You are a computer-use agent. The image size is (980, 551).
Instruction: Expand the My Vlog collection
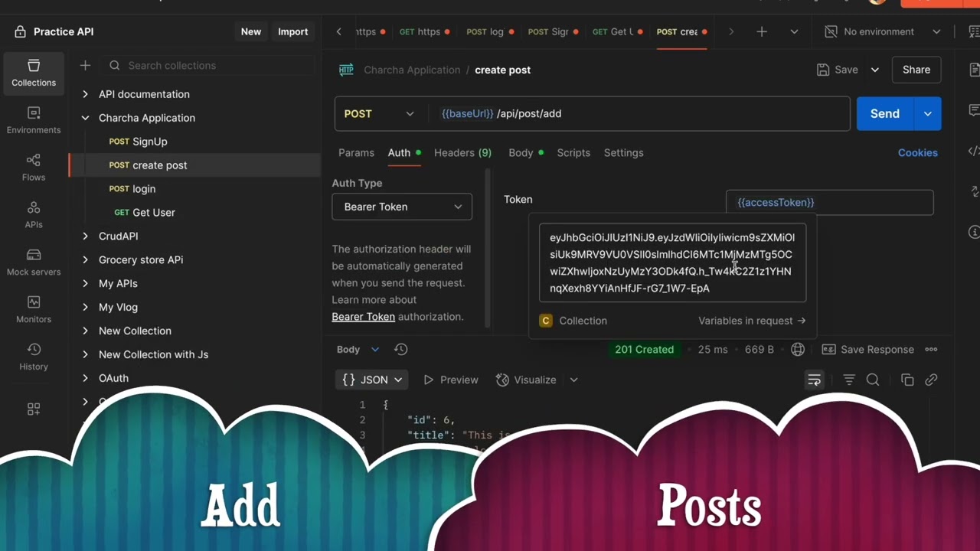point(85,308)
